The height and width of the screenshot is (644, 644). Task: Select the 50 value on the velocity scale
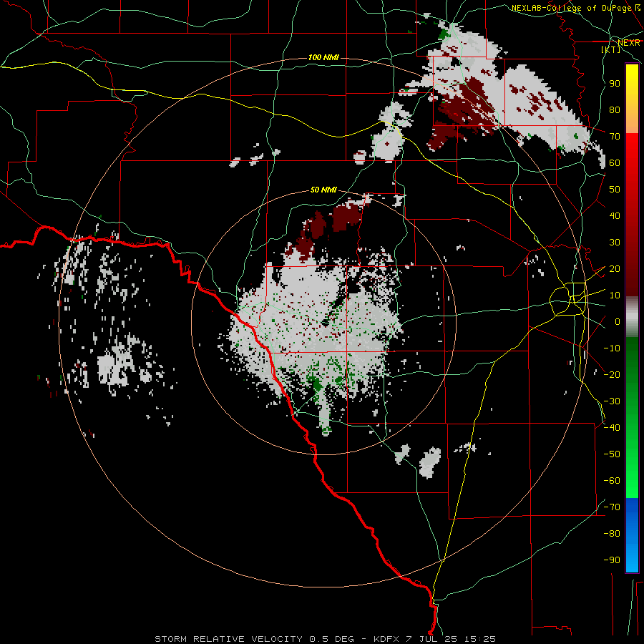[x=615, y=190]
